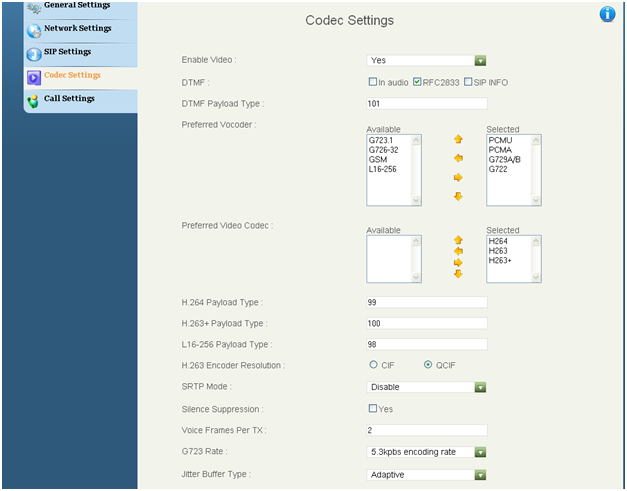
Task: Move video codec down with down arrow
Action: click(x=458, y=274)
